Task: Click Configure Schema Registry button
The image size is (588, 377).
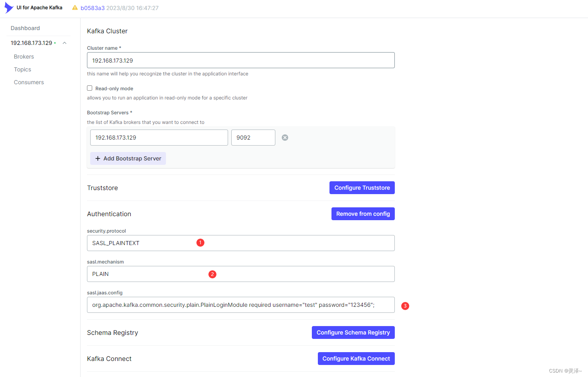Action: coord(353,332)
